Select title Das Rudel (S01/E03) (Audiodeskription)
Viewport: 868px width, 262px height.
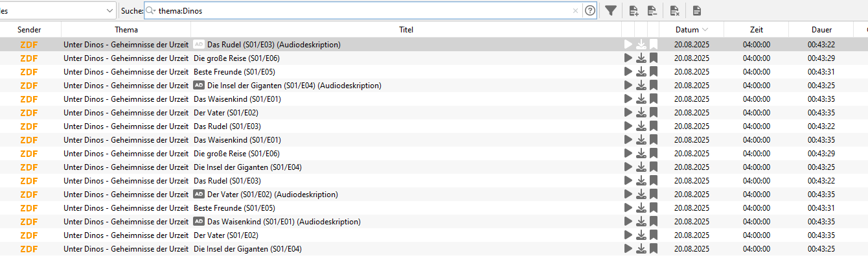[x=274, y=45]
